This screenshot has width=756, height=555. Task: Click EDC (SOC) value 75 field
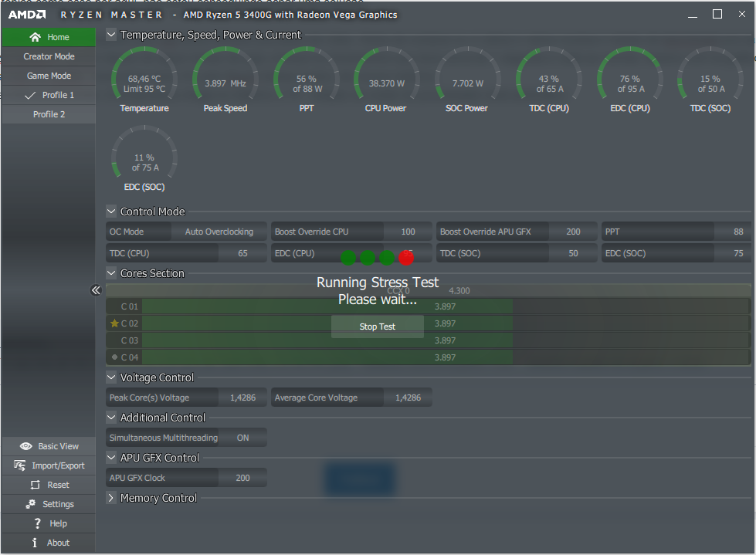point(733,253)
